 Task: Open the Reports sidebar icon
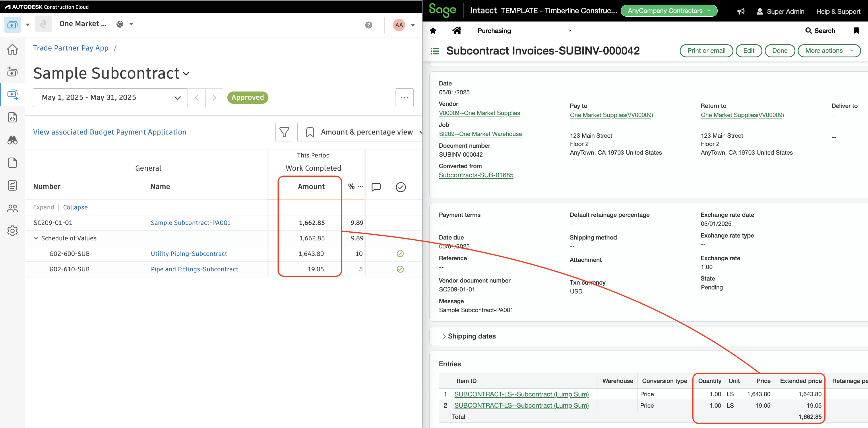(x=12, y=185)
